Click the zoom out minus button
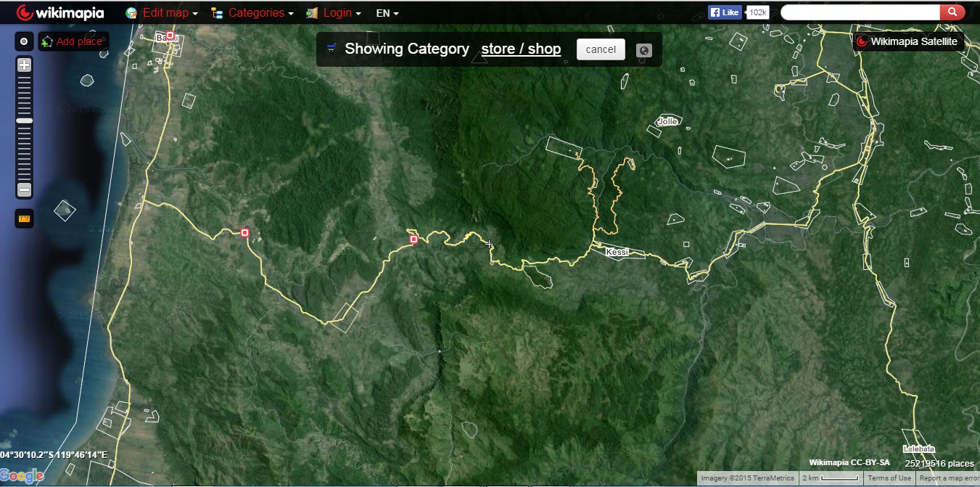980x487 pixels. [x=24, y=190]
